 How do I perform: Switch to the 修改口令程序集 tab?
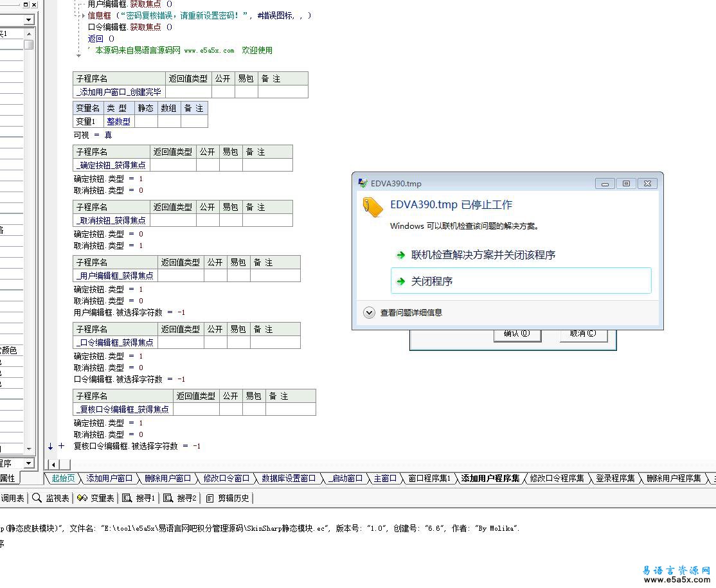(557, 478)
